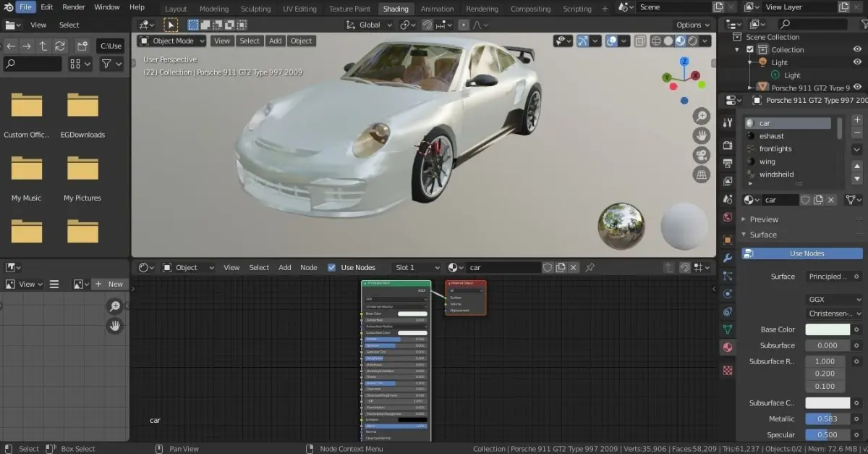
Task: Open the File menu
Action: [x=25, y=7]
